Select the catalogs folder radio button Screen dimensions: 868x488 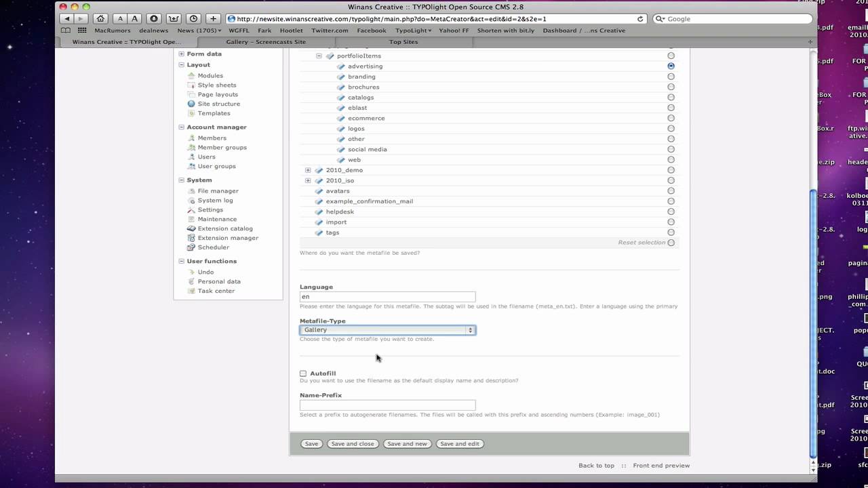[x=671, y=97]
